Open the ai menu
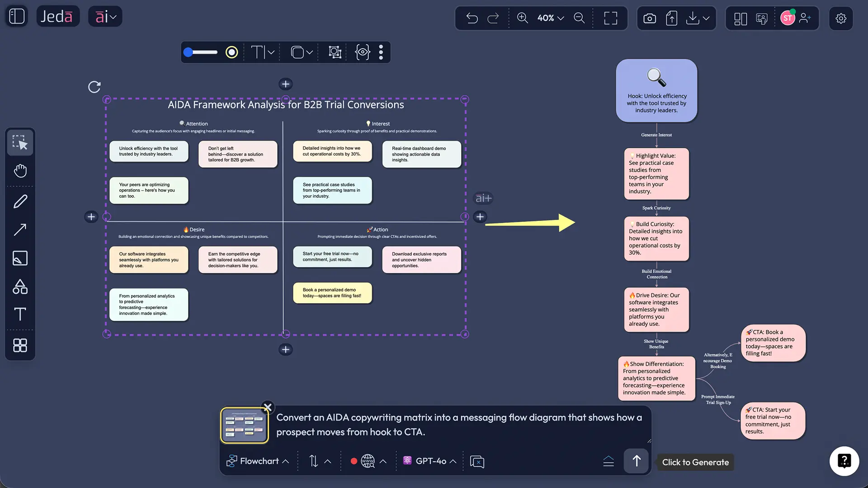Screen dimensions: 868x488 [x=105, y=17]
